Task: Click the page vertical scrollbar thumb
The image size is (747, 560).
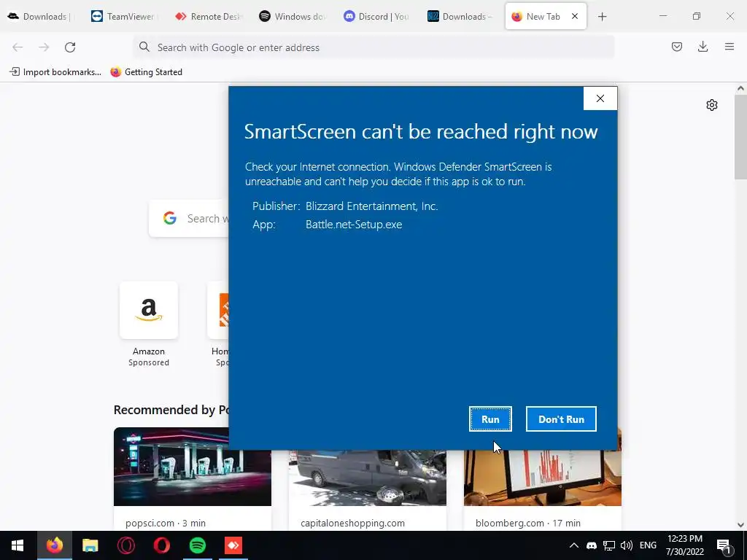Action: (740, 136)
